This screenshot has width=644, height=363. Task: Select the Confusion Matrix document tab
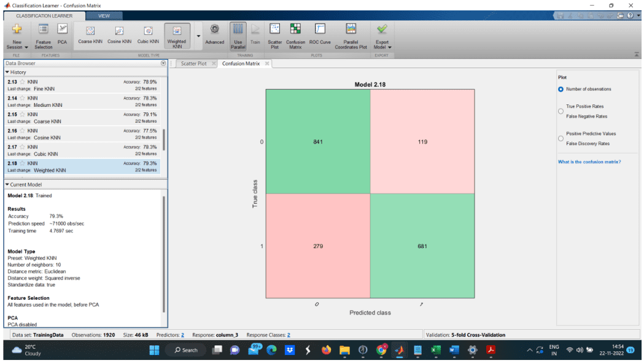241,64
